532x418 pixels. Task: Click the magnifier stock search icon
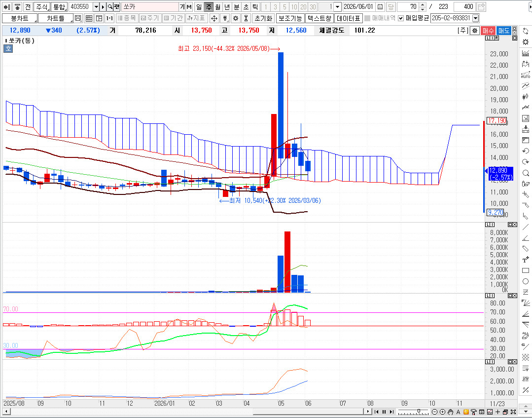click(110, 7)
